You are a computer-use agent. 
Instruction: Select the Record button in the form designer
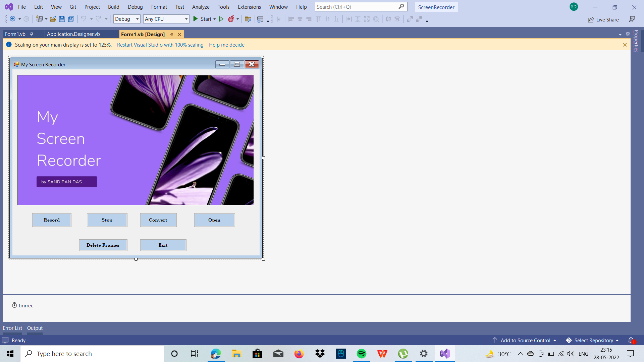(x=52, y=220)
